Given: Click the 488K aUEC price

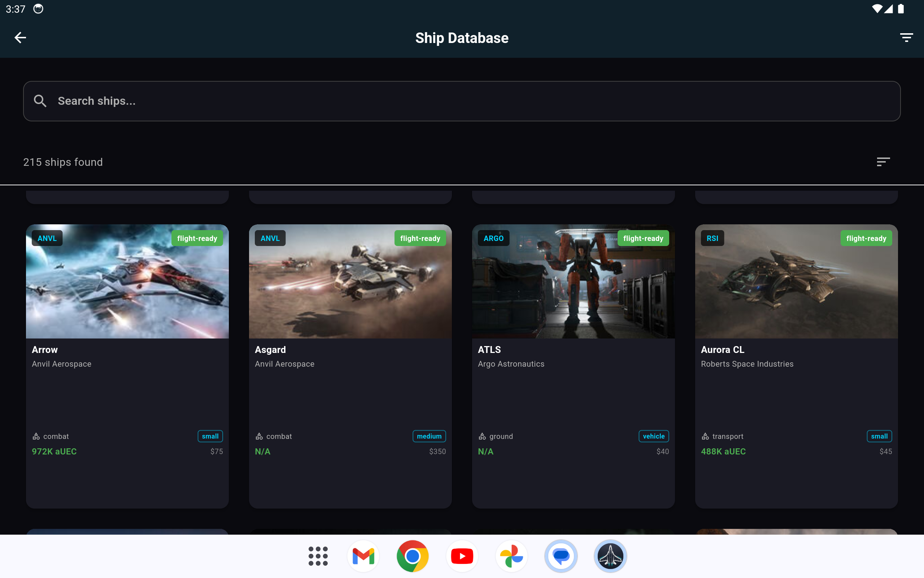Looking at the screenshot, I should pyautogui.click(x=723, y=452).
